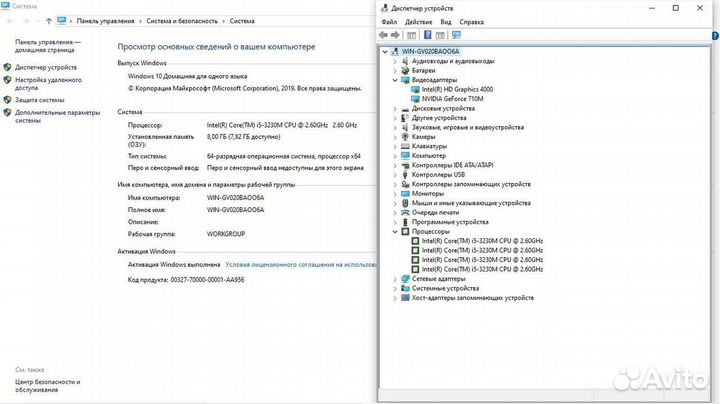The image size is (720, 404).
Task: Scan for hardware changes using the monitor toolbar icon
Action: [456, 35]
